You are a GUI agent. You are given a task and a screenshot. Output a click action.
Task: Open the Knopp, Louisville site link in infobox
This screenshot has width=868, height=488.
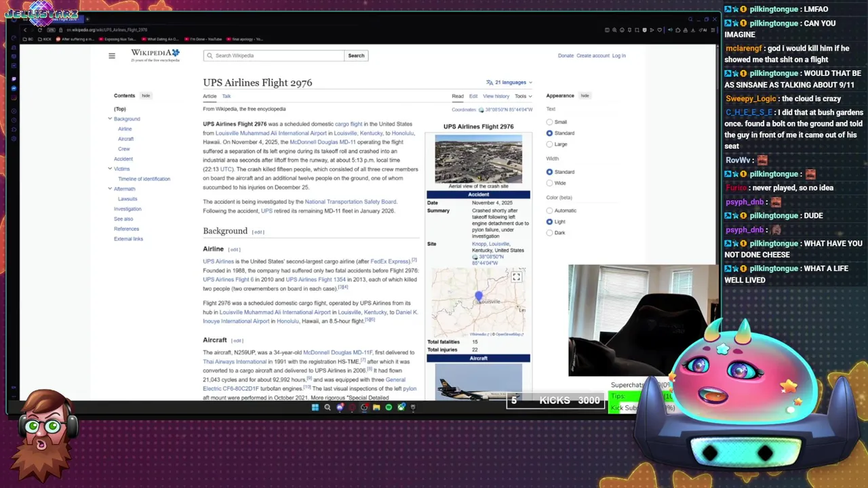pyautogui.click(x=491, y=244)
